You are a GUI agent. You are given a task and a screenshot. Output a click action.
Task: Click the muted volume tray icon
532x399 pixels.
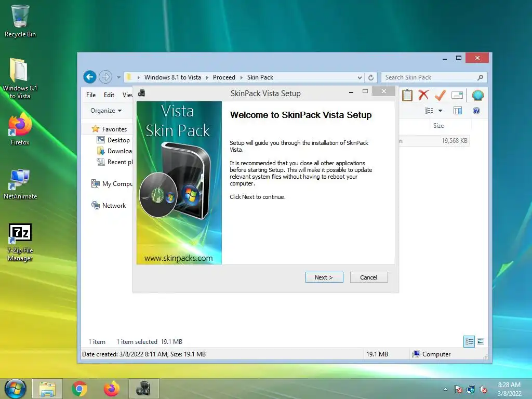(x=483, y=389)
